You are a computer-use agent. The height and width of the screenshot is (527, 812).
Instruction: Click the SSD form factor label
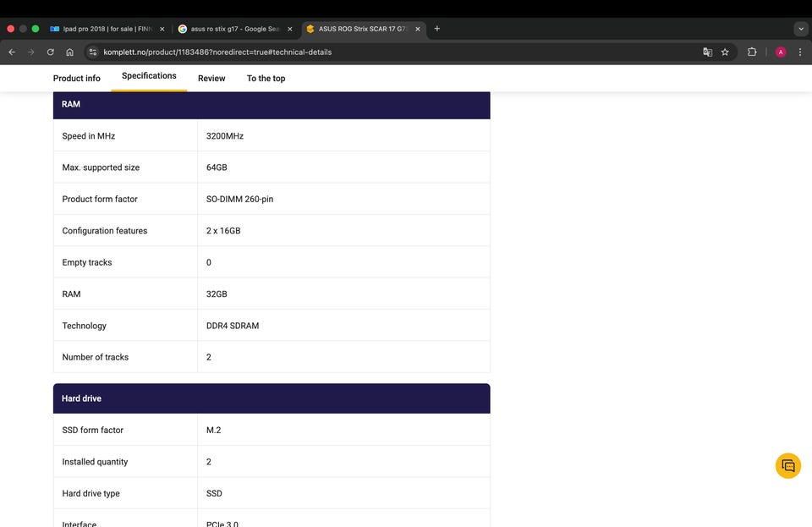(x=93, y=430)
